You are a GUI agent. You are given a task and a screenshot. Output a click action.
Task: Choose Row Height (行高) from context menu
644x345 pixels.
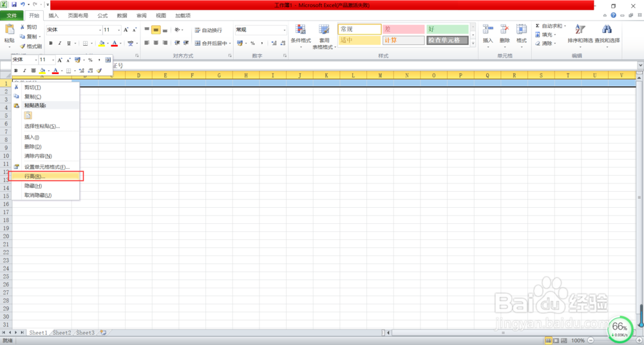(46, 176)
